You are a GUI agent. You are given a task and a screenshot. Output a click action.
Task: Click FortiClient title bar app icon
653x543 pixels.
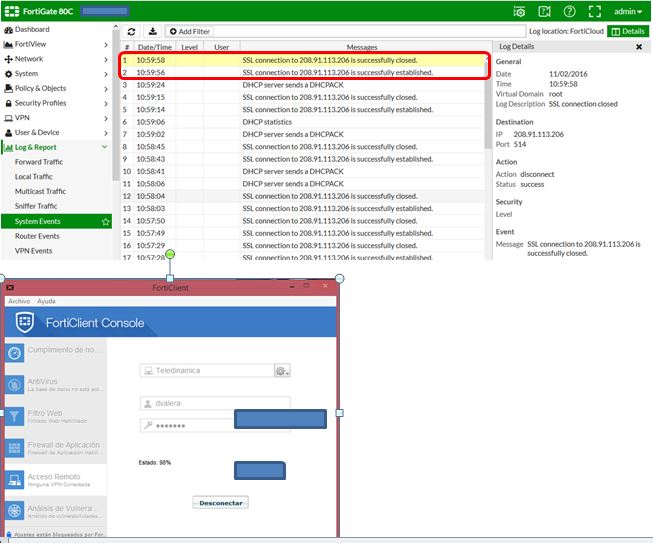[10, 287]
